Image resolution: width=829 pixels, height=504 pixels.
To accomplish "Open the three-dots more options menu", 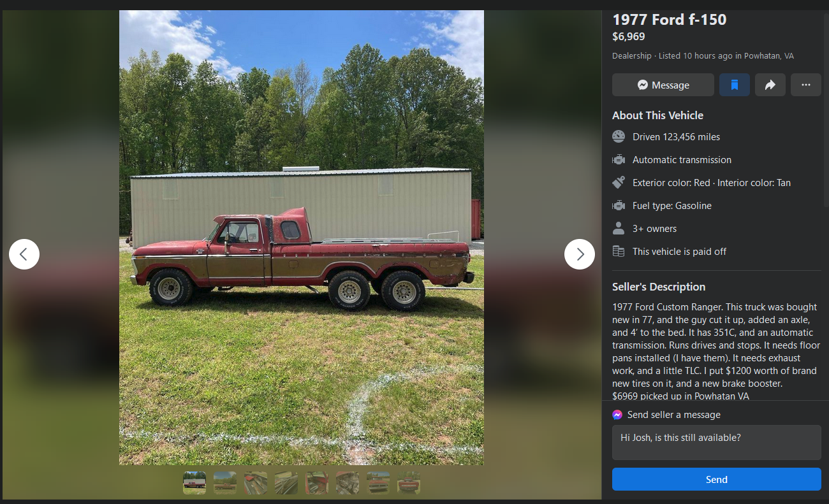I will pyautogui.click(x=806, y=85).
